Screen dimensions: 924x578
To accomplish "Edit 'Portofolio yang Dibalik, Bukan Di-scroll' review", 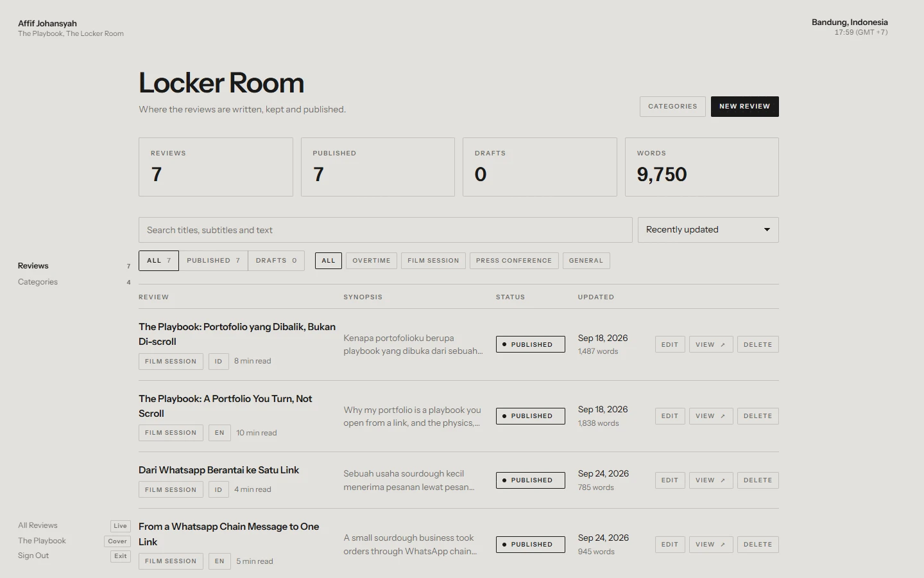I will (670, 345).
